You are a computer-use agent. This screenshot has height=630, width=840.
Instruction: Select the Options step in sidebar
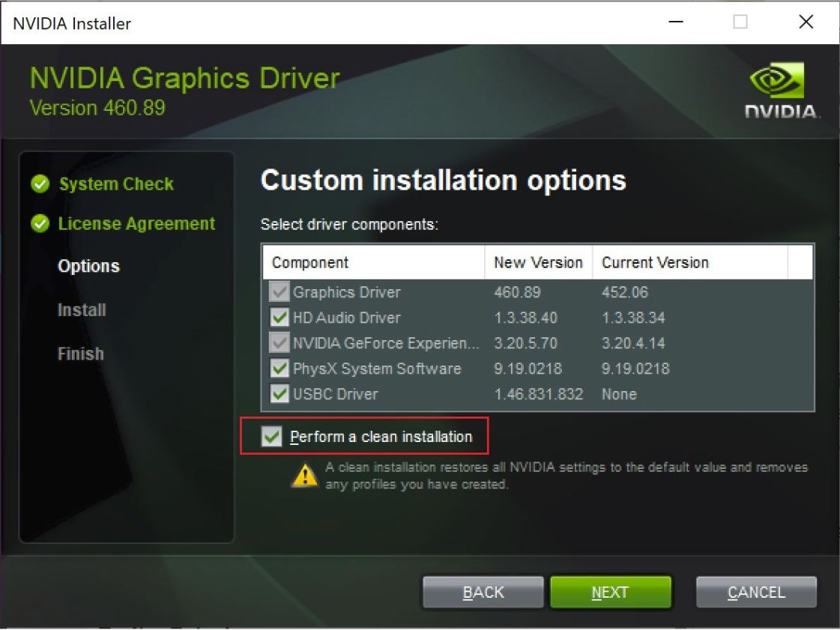pos(88,267)
